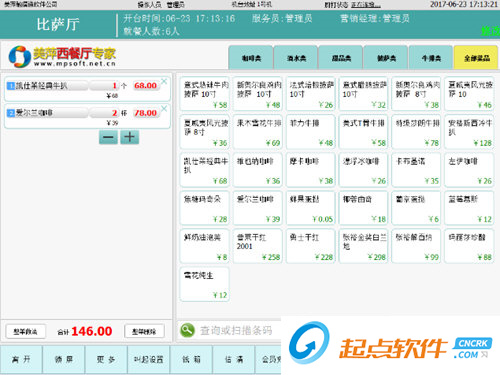Add the egg tart priced ¥6
This screenshot has width=500, height=375.
pos(416,208)
